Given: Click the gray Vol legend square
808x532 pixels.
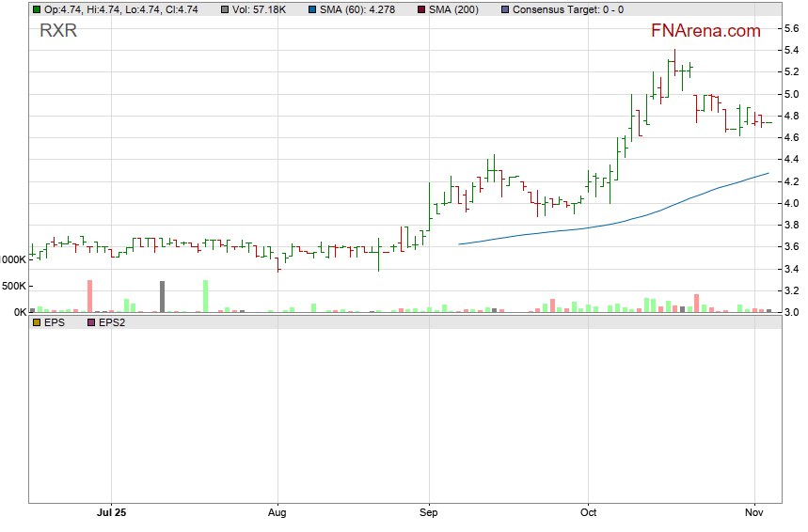Looking at the screenshot, I should point(224,9).
